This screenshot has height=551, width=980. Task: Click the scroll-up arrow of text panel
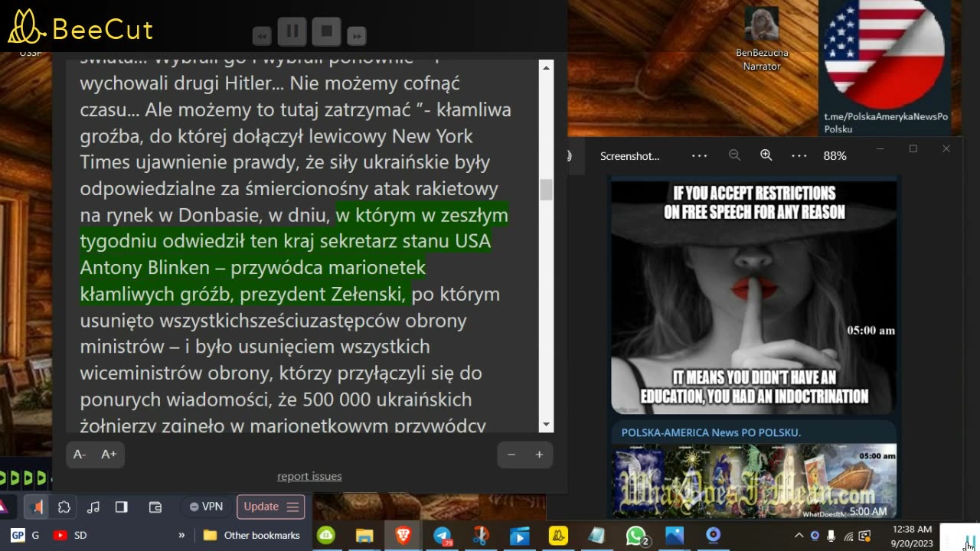tap(546, 68)
